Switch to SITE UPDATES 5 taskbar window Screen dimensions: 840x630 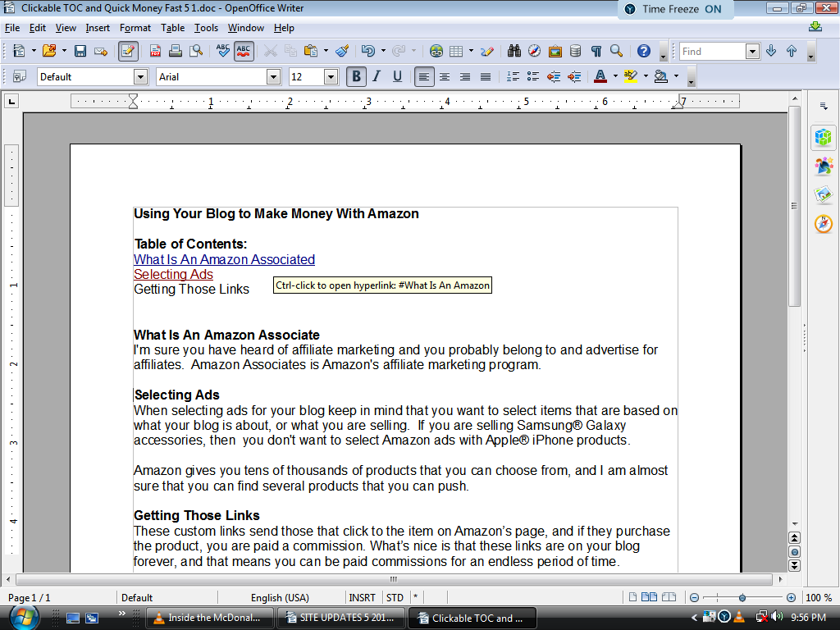[342, 618]
